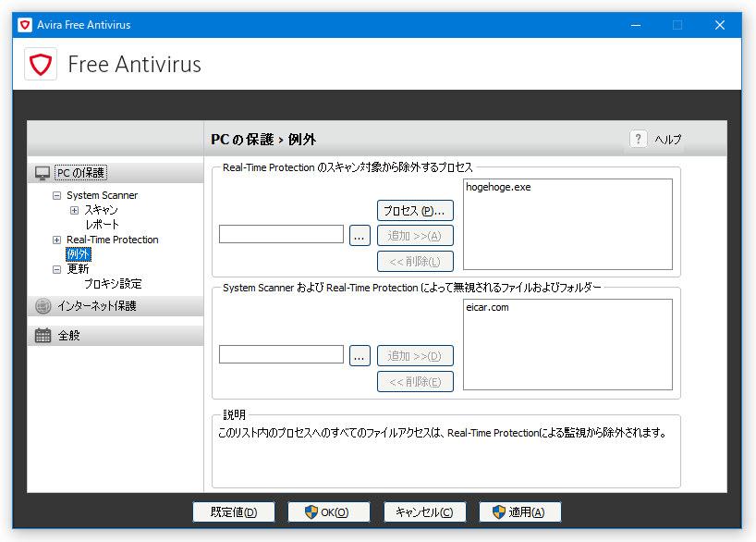
Task: Select eicar.com in the exclusion list
Action: tap(487, 307)
